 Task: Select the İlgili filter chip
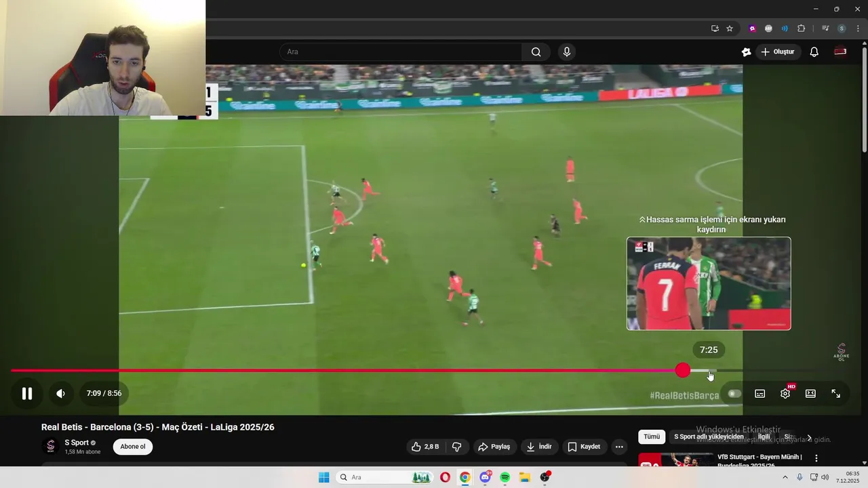point(764,437)
